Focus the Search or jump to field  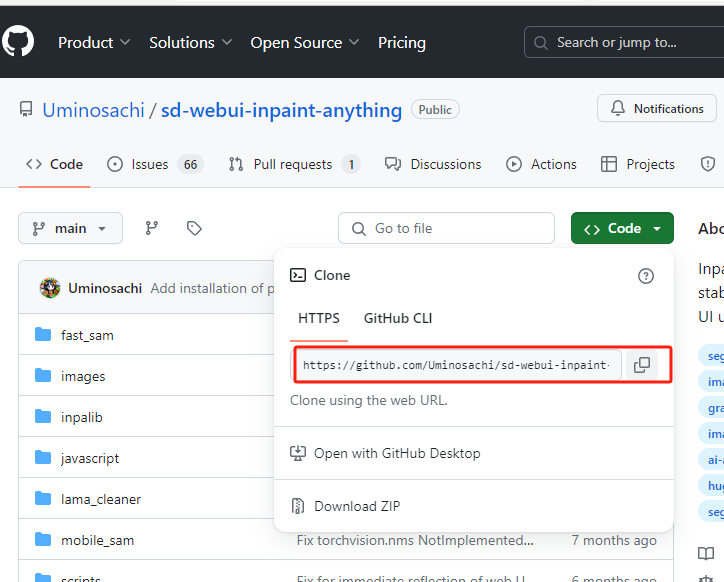(624, 42)
